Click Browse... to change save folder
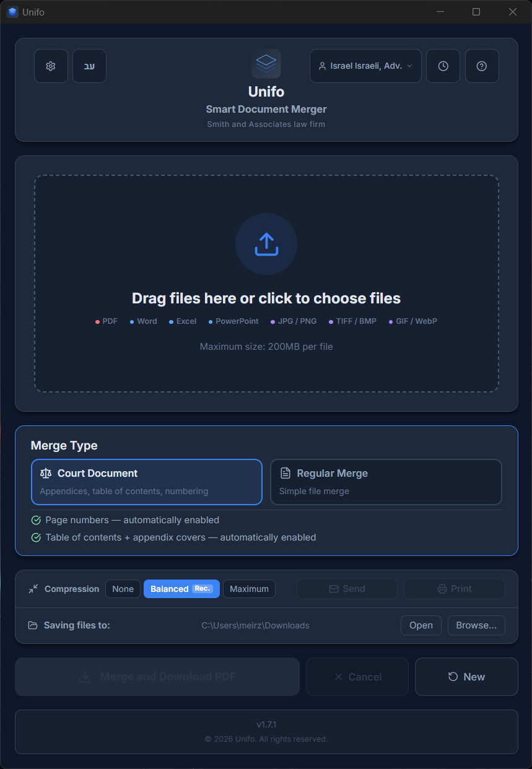Viewport: 532px width, 769px height. (x=476, y=625)
